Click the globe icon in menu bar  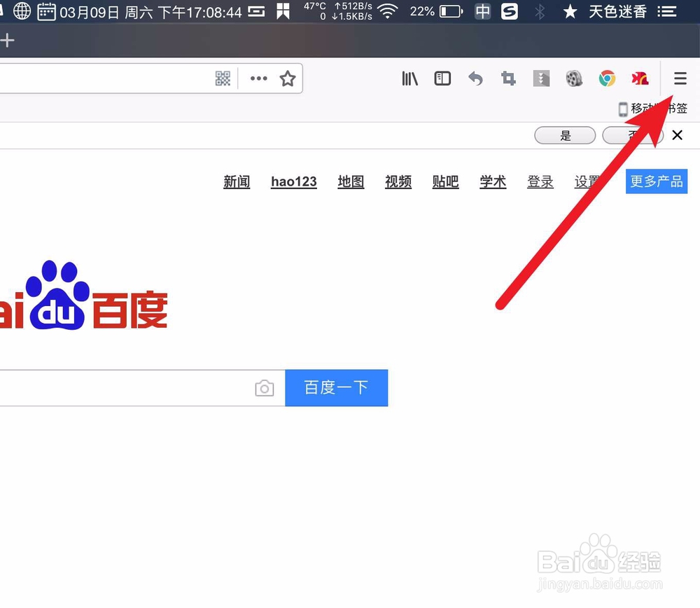pos(22,11)
